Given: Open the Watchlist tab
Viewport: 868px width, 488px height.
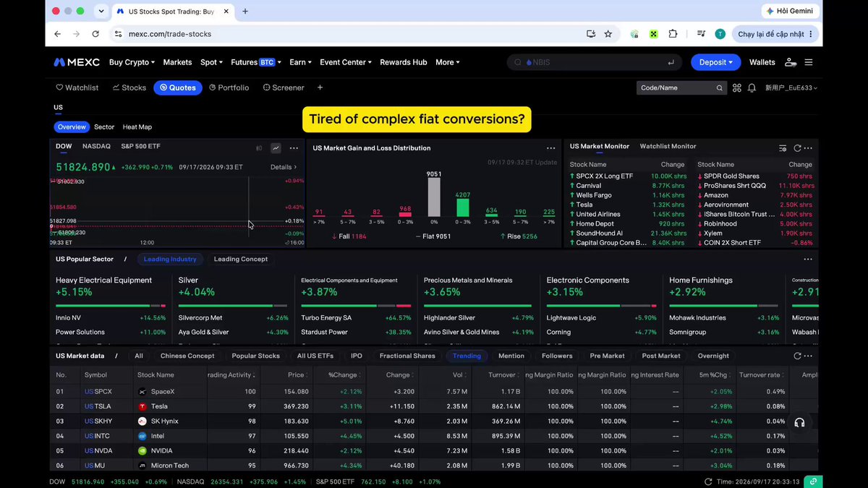Looking at the screenshot, I should click(x=77, y=87).
